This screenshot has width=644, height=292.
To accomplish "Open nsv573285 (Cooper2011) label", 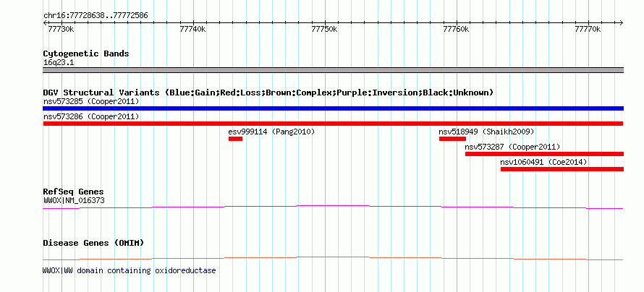I will (91, 101).
